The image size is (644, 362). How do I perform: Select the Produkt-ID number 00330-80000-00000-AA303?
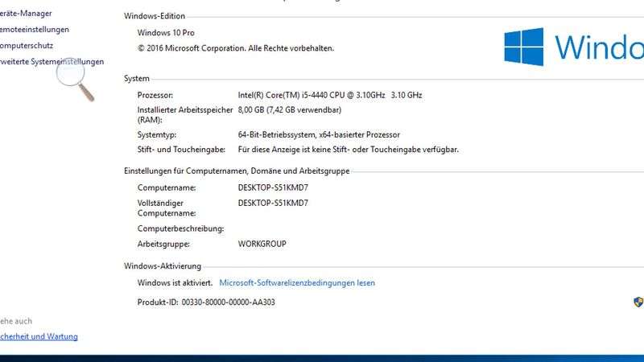[x=229, y=302]
